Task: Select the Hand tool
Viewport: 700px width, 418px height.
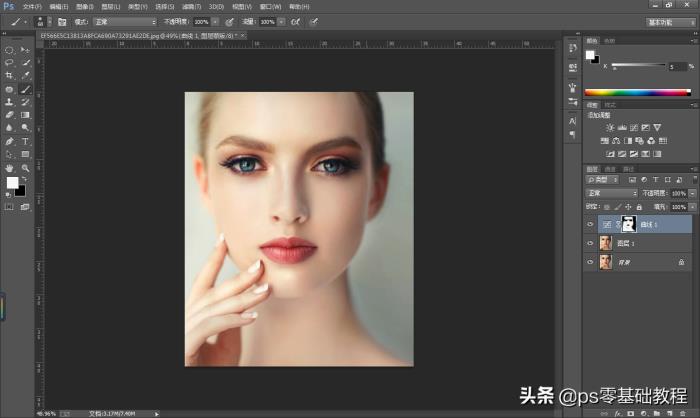Action: click(x=9, y=167)
